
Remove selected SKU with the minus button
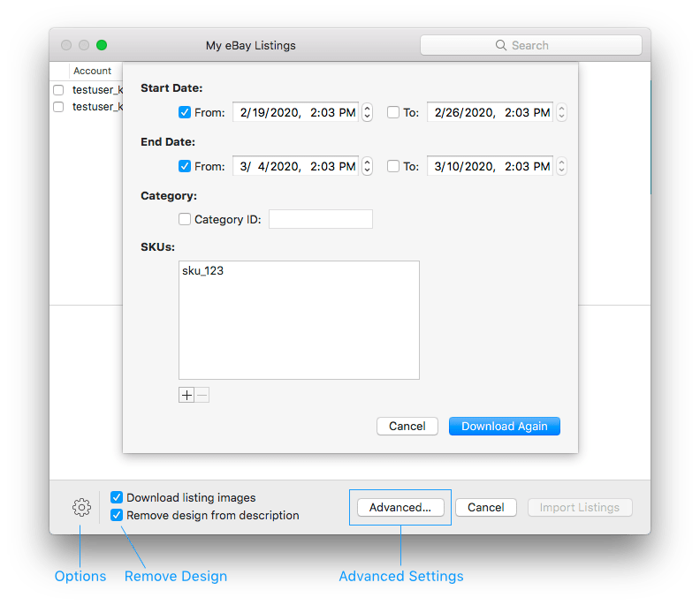click(x=202, y=395)
